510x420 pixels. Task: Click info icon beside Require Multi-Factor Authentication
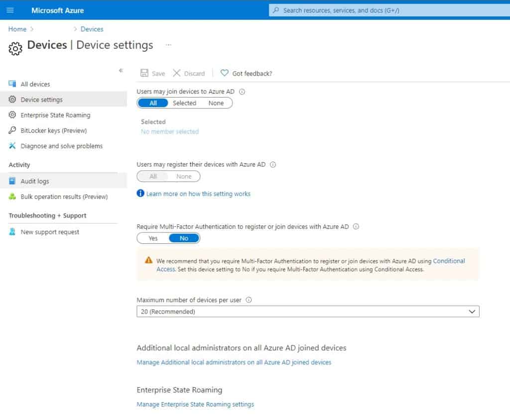click(356, 226)
